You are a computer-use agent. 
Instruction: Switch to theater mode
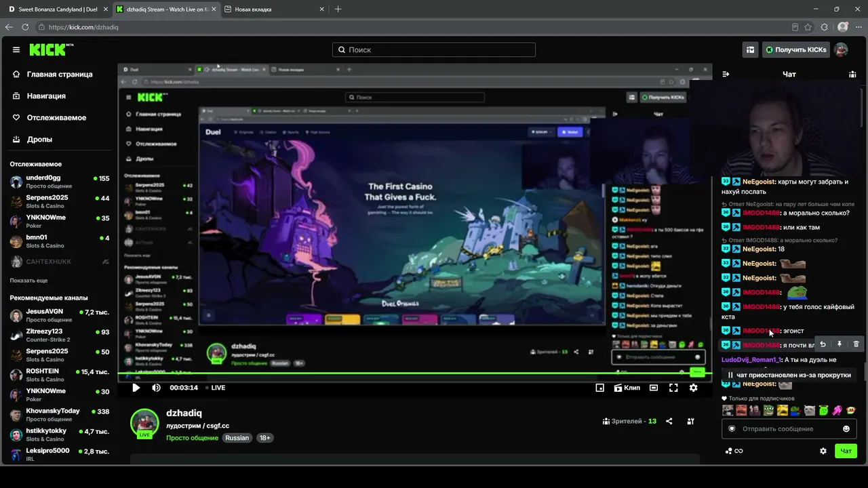point(653,388)
